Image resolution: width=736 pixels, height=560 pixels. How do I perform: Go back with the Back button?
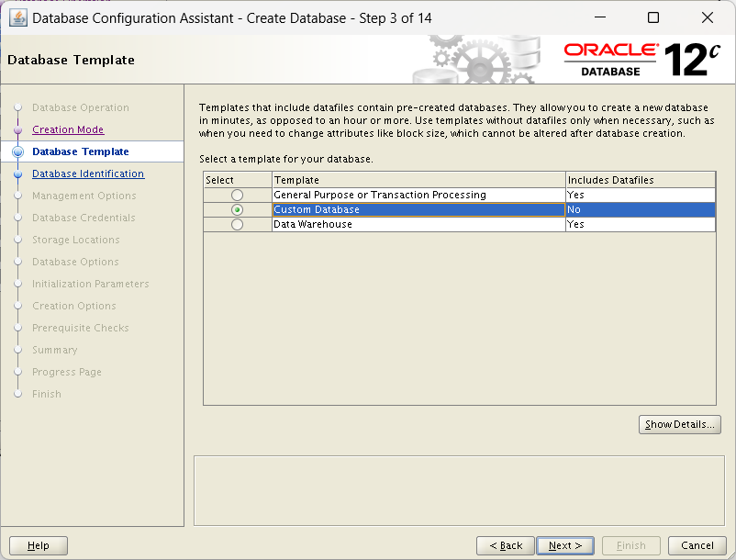tap(506, 545)
